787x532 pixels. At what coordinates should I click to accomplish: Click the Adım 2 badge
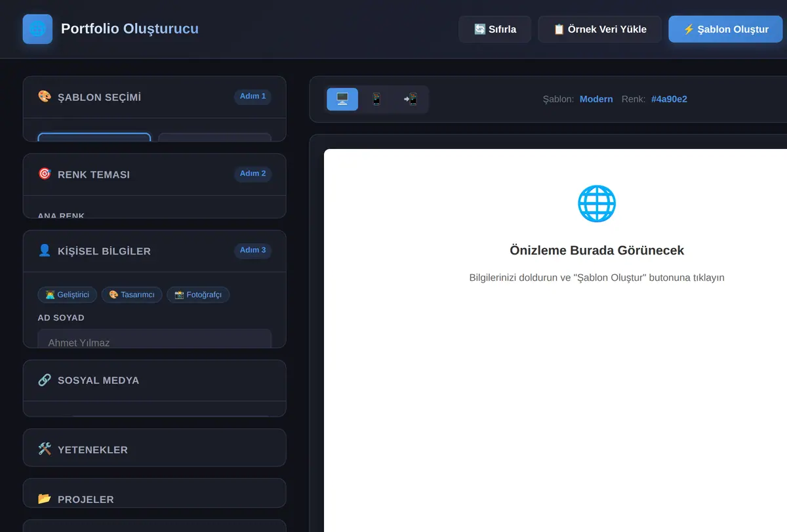[x=252, y=174]
